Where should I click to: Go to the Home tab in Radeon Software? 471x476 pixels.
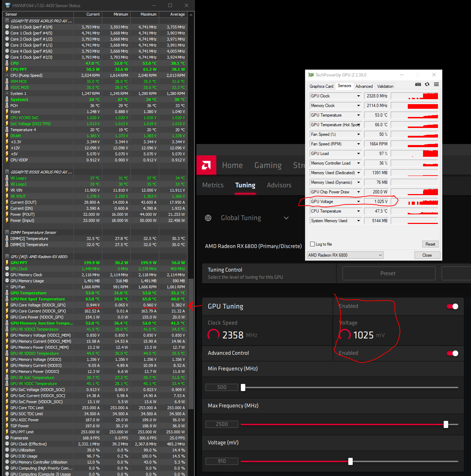pyautogui.click(x=232, y=165)
